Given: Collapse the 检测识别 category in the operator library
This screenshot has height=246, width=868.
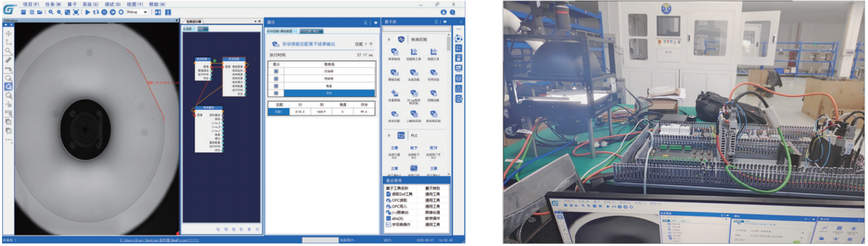Looking at the screenshot, I should tap(389, 39).
